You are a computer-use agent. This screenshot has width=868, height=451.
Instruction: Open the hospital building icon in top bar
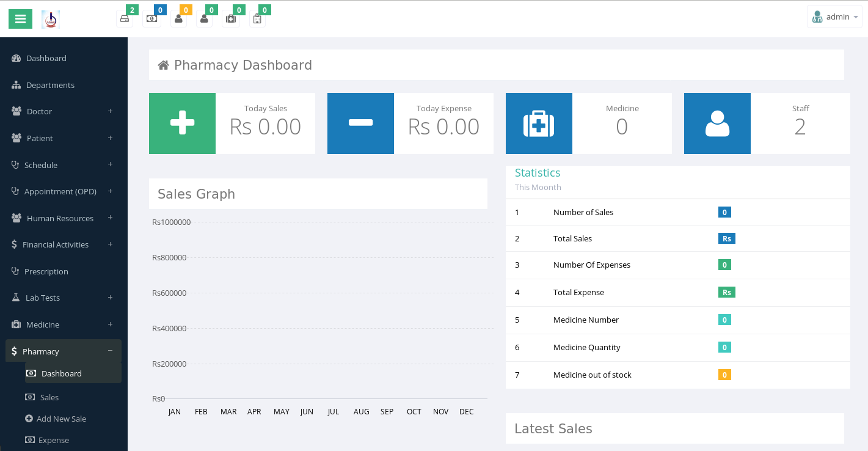[x=257, y=18]
